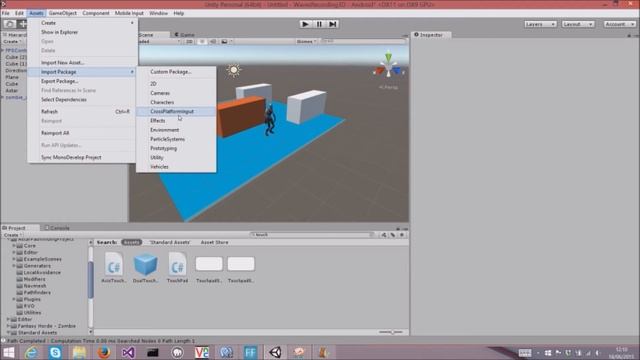
Task: Select the Hand tool in toolbar
Action: tap(9, 24)
